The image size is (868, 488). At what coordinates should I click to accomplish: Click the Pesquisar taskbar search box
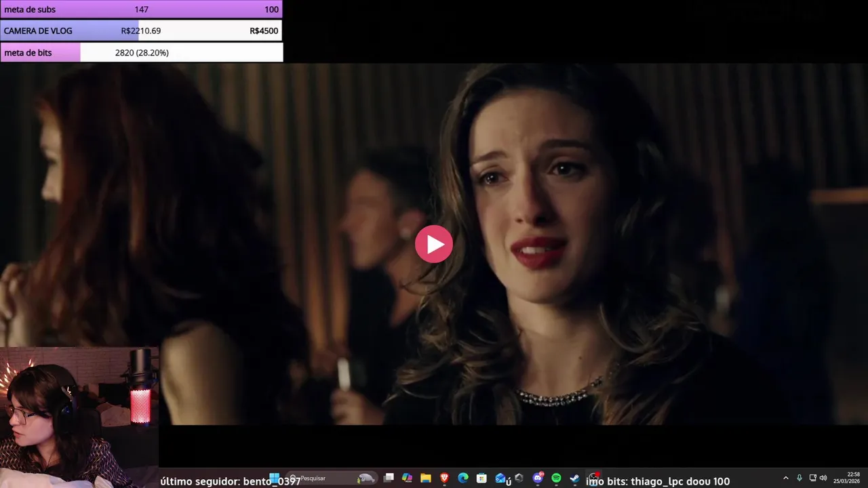[331, 479]
